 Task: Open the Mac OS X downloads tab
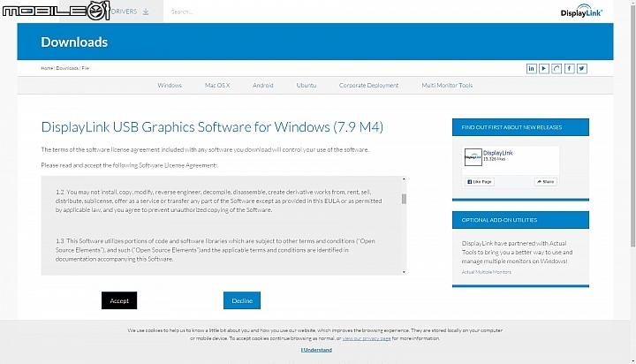217,85
